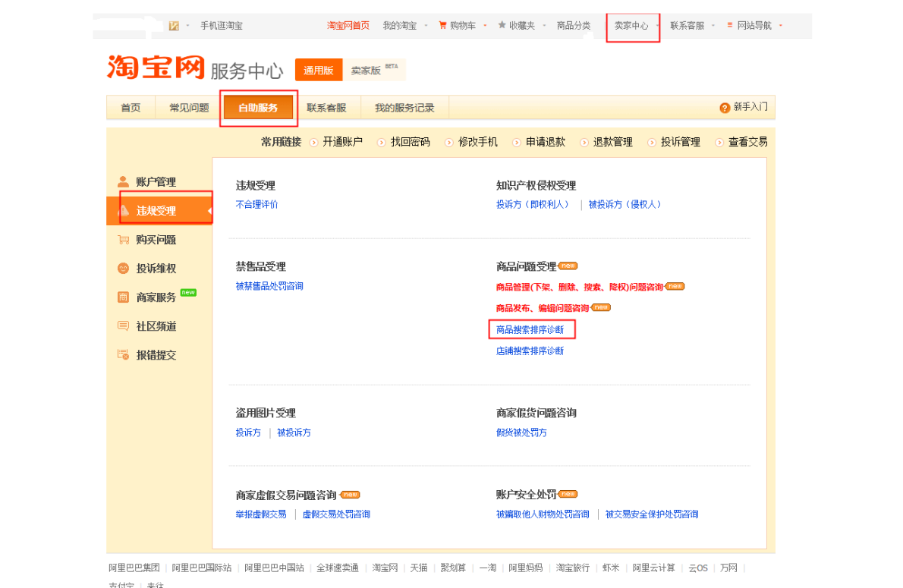This screenshot has width=903, height=588.
Task: Switch to the 我的服务记录 tab
Action: (x=404, y=108)
